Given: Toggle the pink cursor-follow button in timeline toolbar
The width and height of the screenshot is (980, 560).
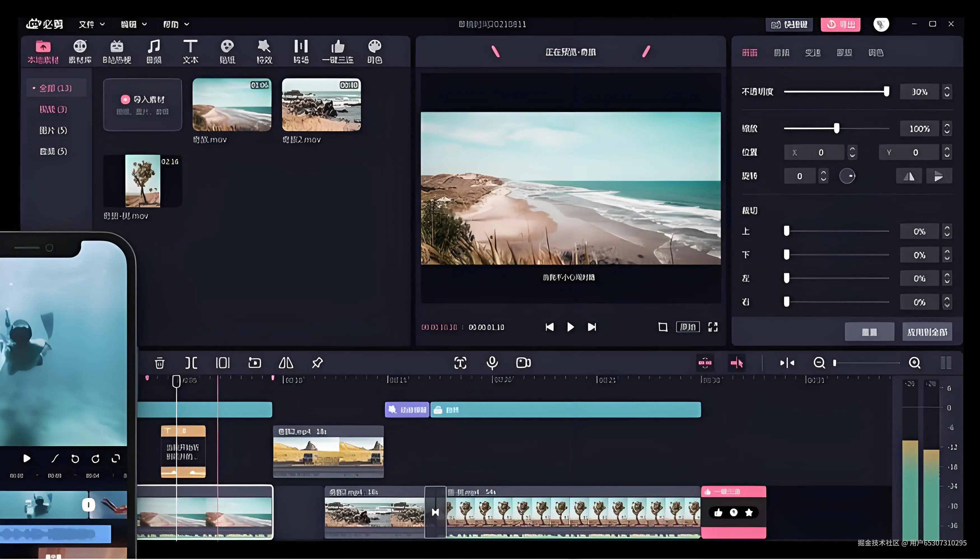Looking at the screenshot, I should (736, 363).
